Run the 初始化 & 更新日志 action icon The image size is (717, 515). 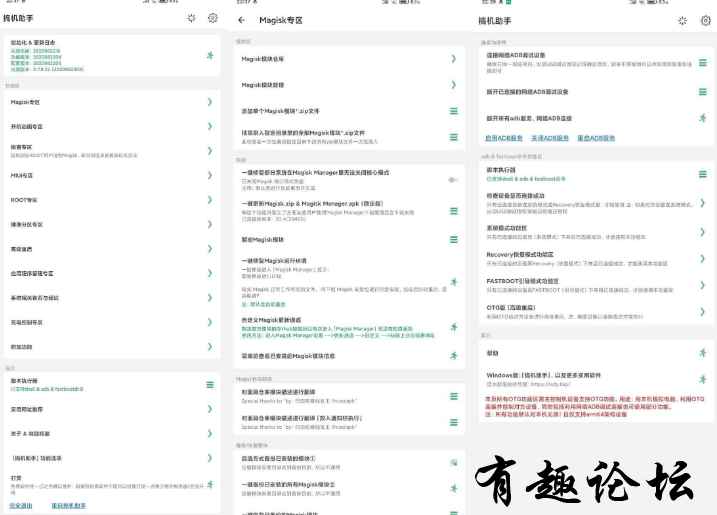210,55
